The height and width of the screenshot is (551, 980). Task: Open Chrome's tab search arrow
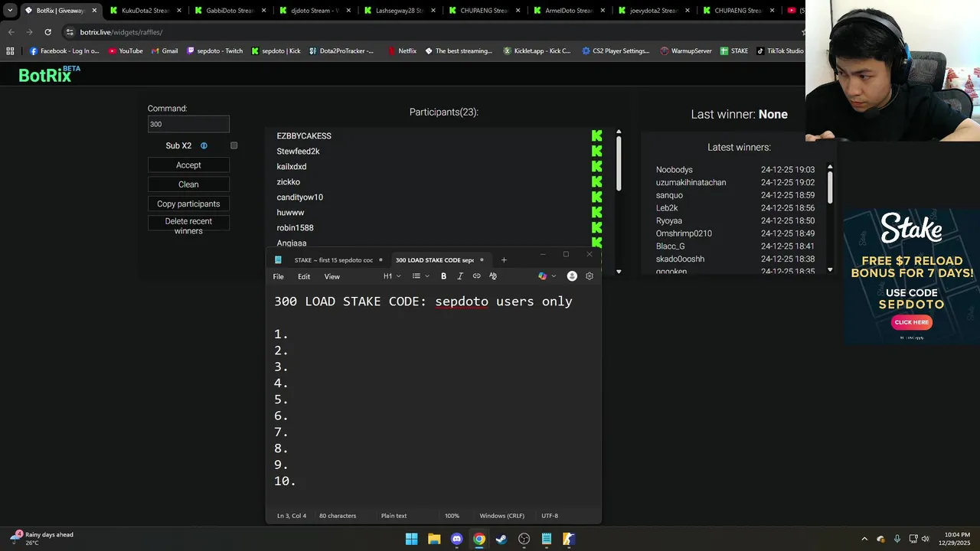tap(10, 11)
